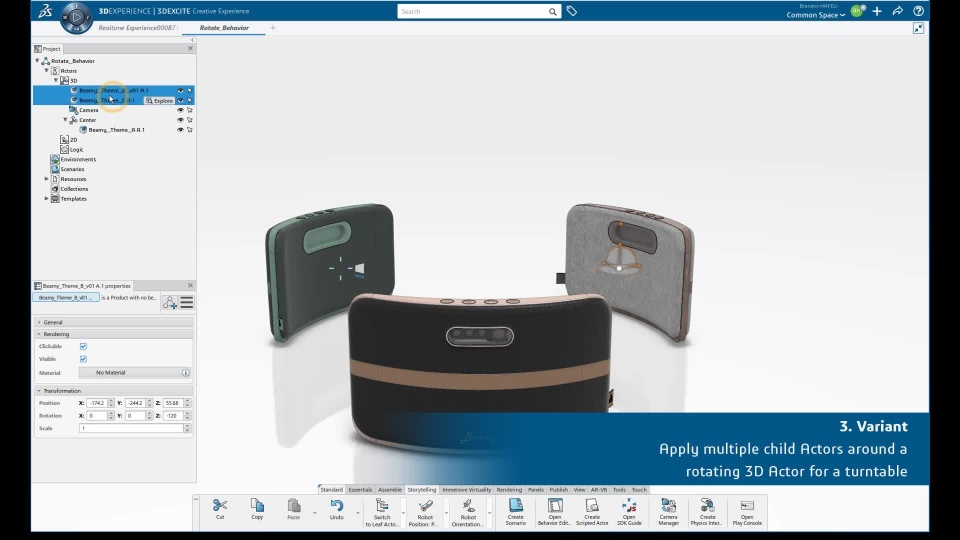Click the Cut scissors tool
Image resolution: width=960 pixels, height=540 pixels.
coord(220,507)
